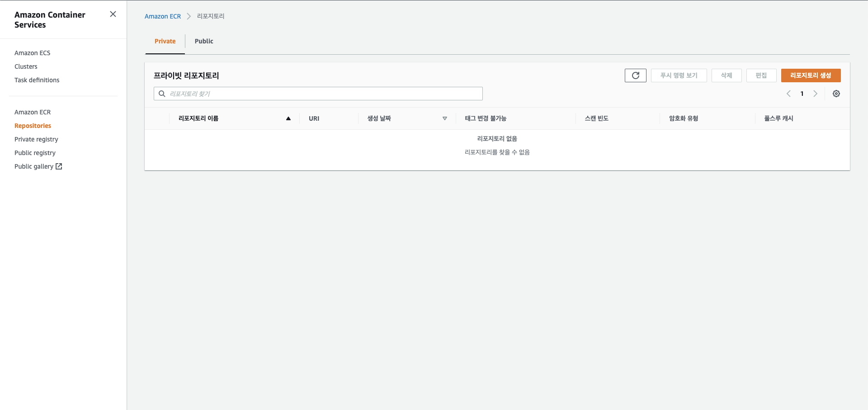Open Public gallery link

34,166
